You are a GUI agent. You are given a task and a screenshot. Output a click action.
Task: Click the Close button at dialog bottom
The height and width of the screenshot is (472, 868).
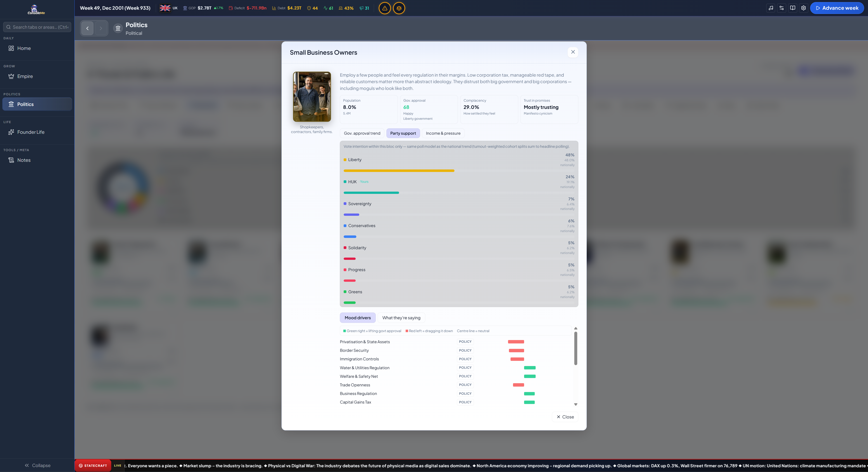click(x=565, y=416)
